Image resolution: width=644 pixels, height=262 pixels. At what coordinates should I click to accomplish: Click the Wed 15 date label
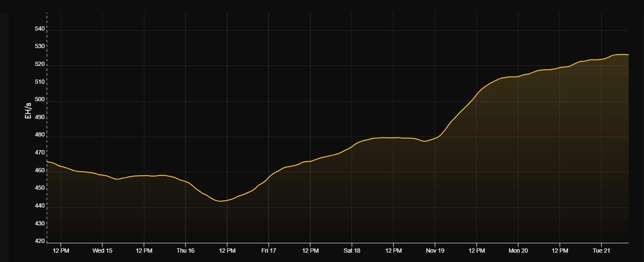coord(102,251)
